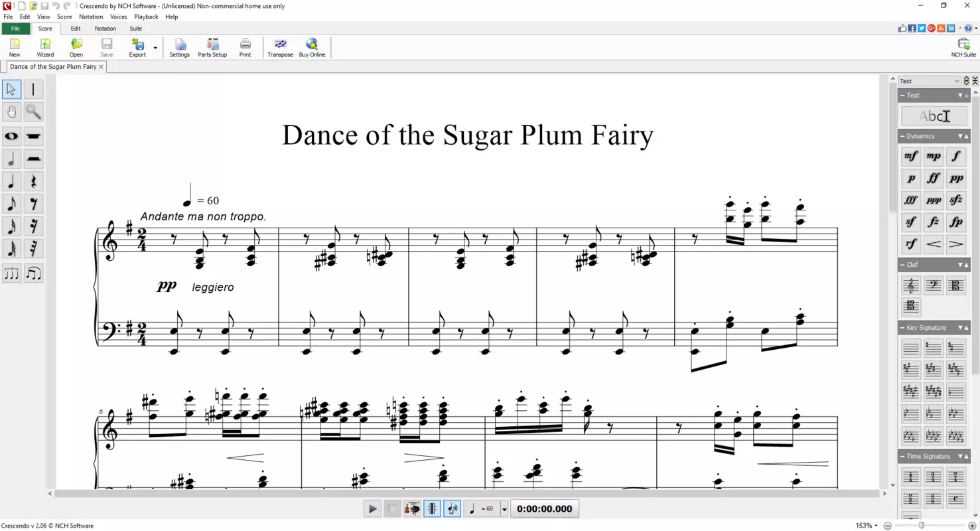980x531 pixels.
Task: Click the zoom slider handle
Action: pyautogui.click(x=921, y=526)
